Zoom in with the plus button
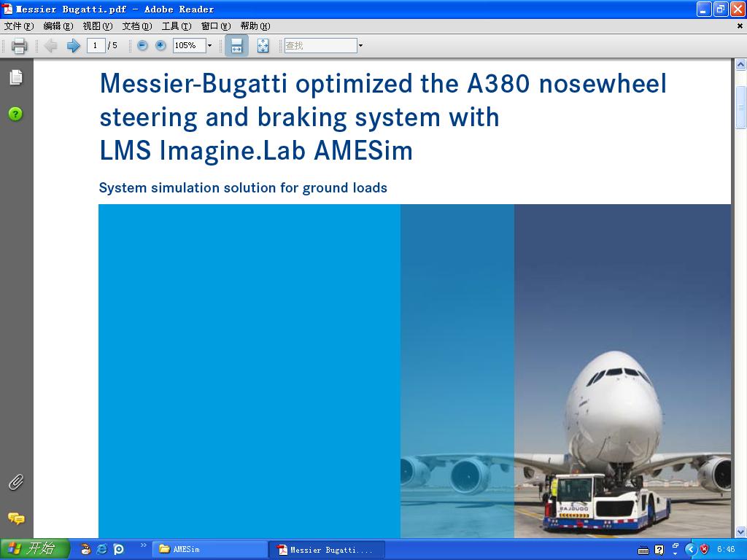747x560 pixels. (x=160, y=46)
